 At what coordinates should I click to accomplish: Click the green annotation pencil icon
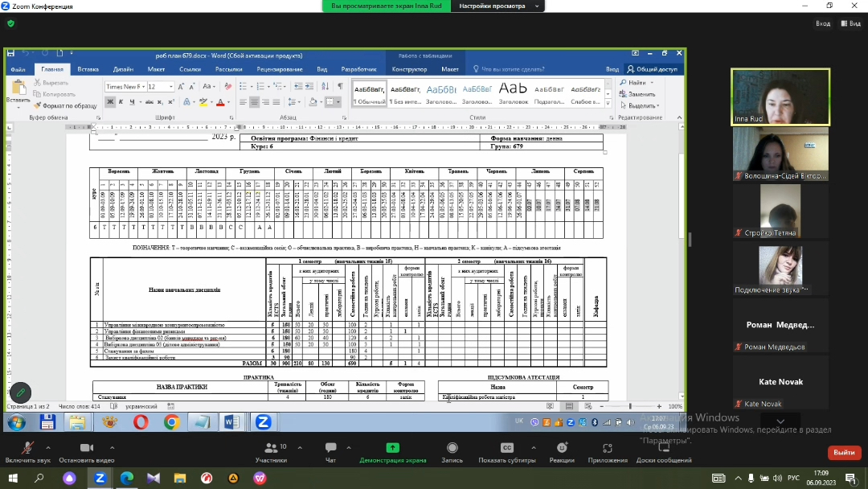click(21, 392)
